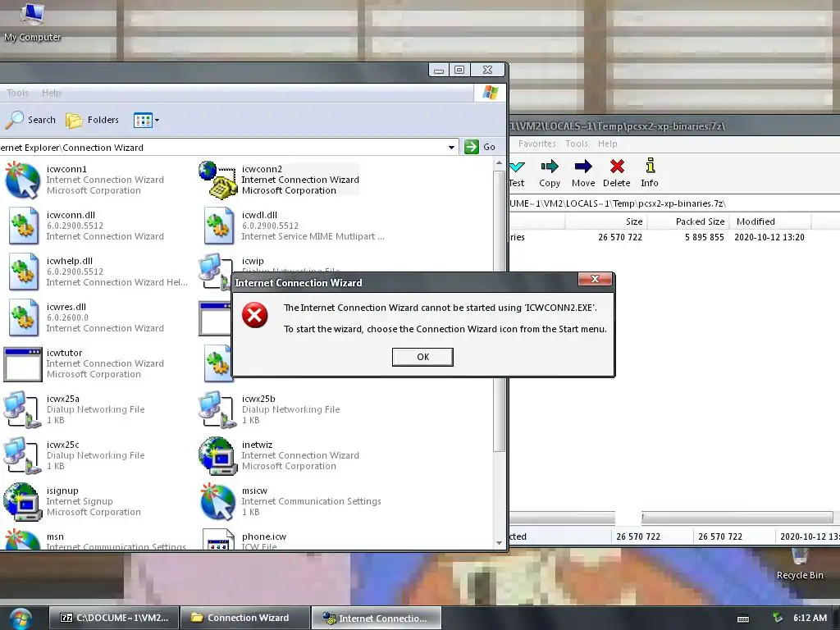Viewport: 840px width, 630px height.
Task: Click the Move toolbar icon in 7-Zip
Action: click(x=583, y=173)
